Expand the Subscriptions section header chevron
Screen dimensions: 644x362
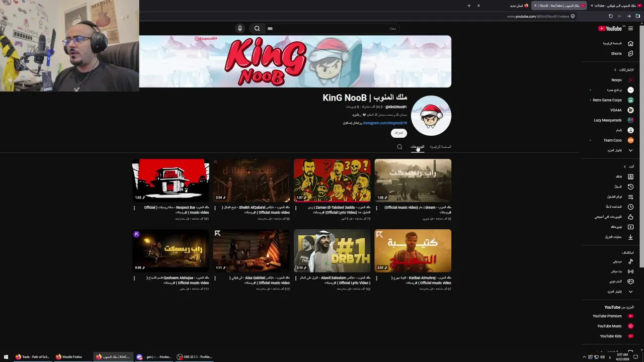pyautogui.click(x=615, y=70)
